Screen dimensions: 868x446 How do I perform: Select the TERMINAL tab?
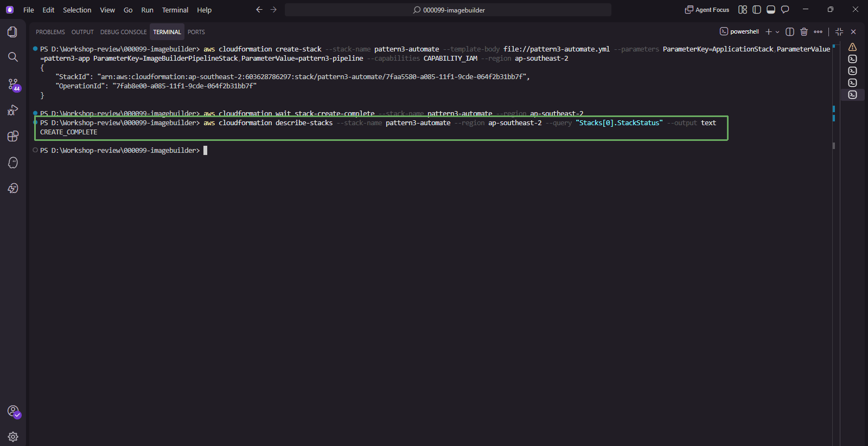click(167, 32)
